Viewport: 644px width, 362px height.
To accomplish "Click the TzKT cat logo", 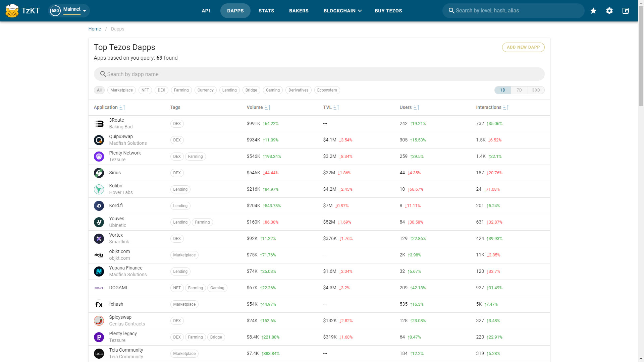I will pos(12,10).
